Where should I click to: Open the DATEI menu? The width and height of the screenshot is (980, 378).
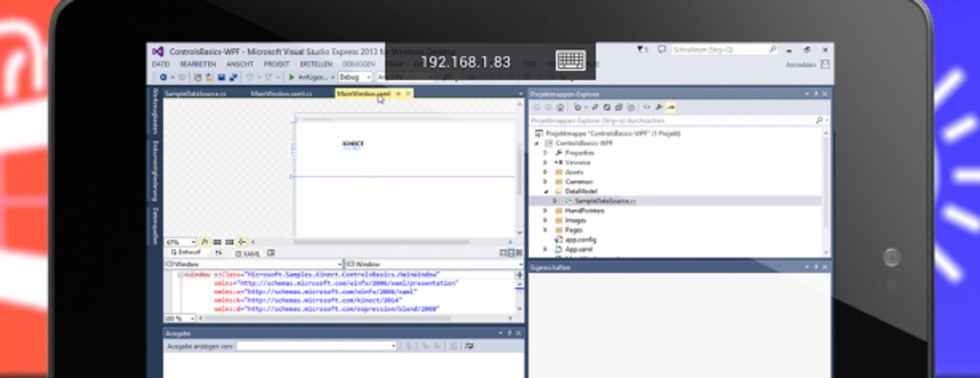pyautogui.click(x=161, y=64)
